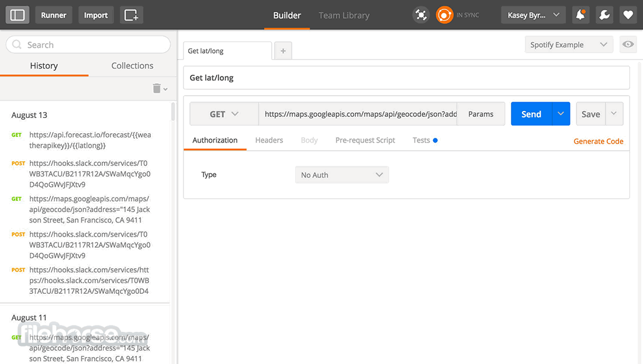Click the Search input field
The height and width of the screenshot is (364, 643).
click(x=88, y=45)
